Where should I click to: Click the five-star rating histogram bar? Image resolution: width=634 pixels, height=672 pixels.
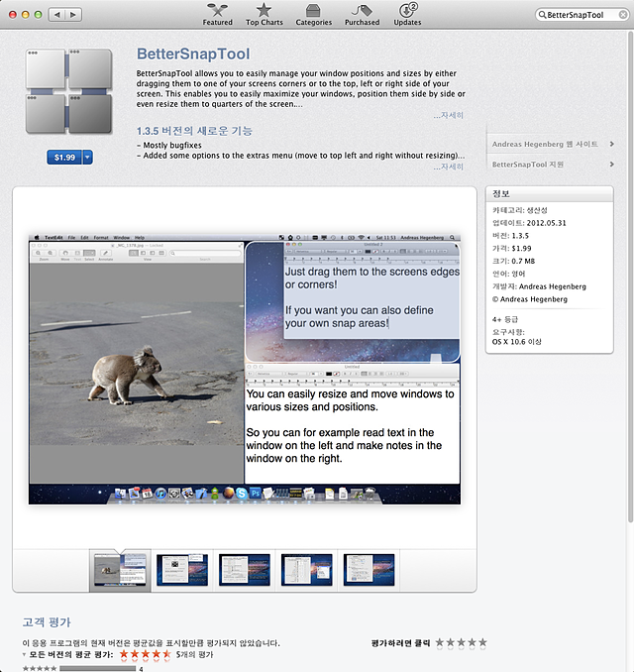pyautogui.click(x=98, y=668)
